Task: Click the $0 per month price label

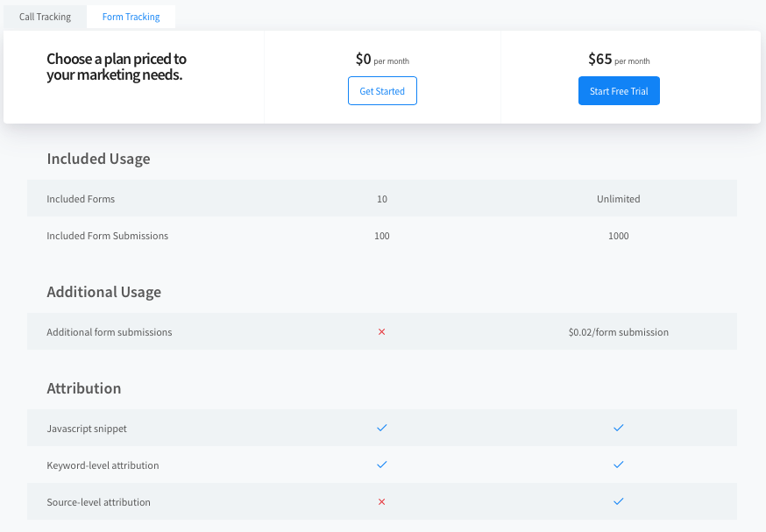Action: point(382,60)
